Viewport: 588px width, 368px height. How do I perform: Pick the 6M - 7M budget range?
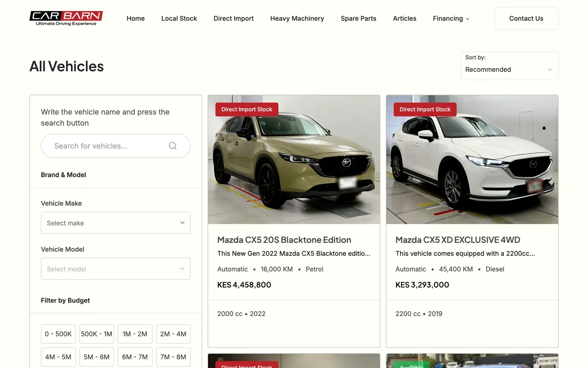pyautogui.click(x=135, y=357)
